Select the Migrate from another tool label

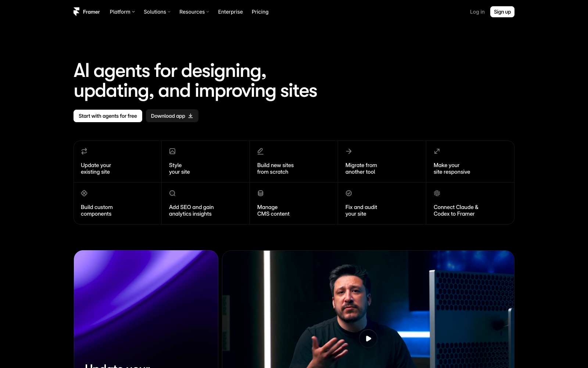coord(361,169)
